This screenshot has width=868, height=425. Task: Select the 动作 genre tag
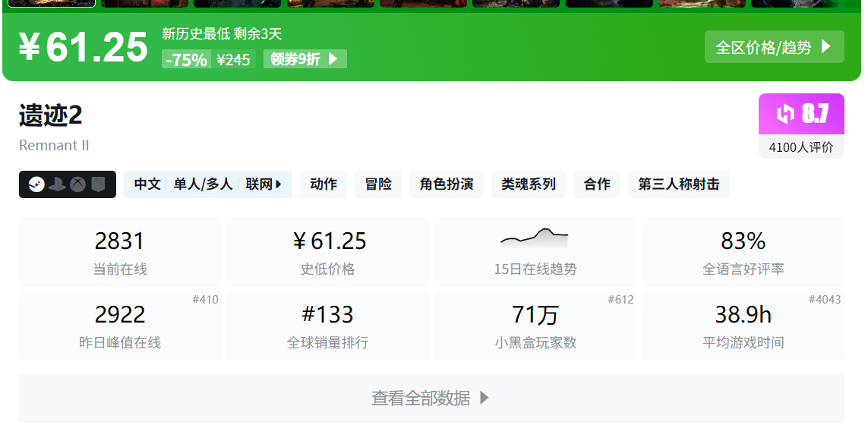(324, 184)
